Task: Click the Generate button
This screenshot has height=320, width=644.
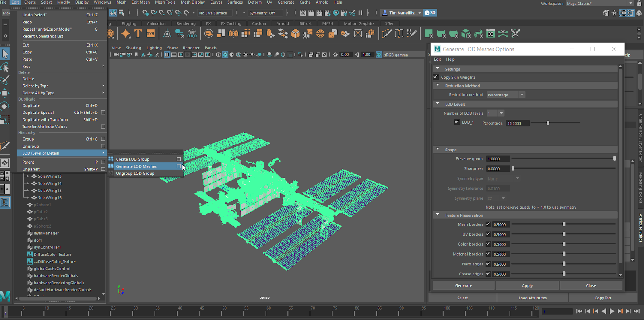Action: pos(463,285)
